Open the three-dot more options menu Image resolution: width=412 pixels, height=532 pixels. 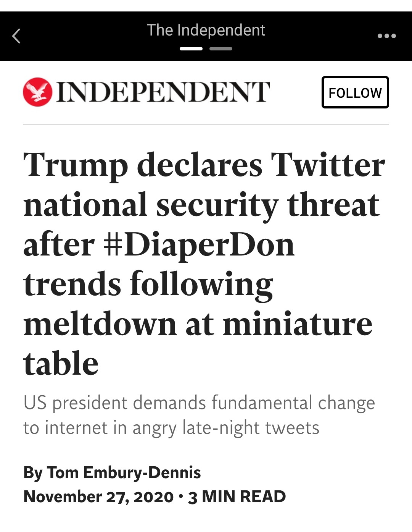pyautogui.click(x=386, y=36)
